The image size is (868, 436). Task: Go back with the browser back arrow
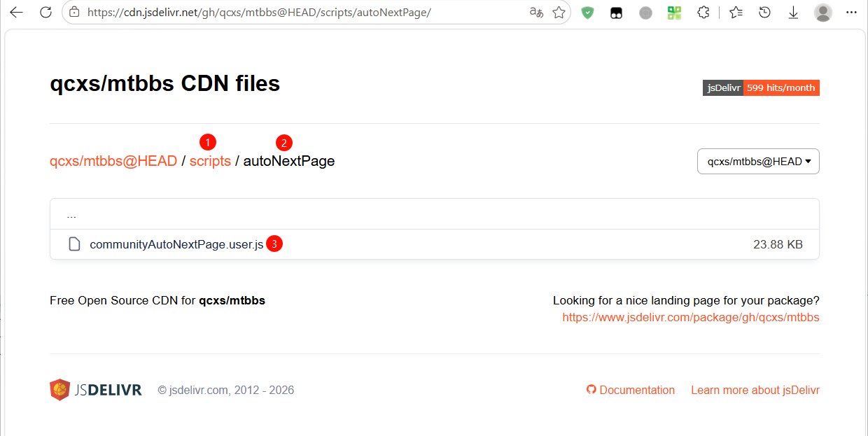point(16,12)
